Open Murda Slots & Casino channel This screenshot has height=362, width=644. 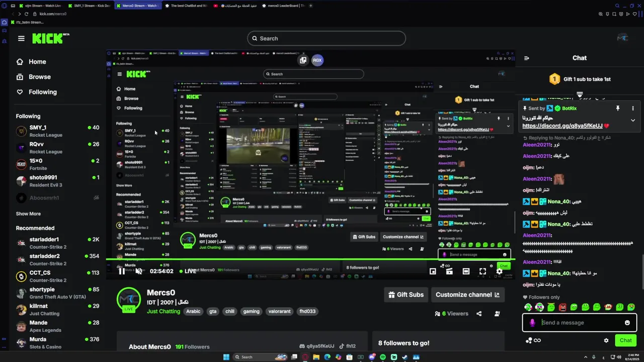tap(58, 342)
